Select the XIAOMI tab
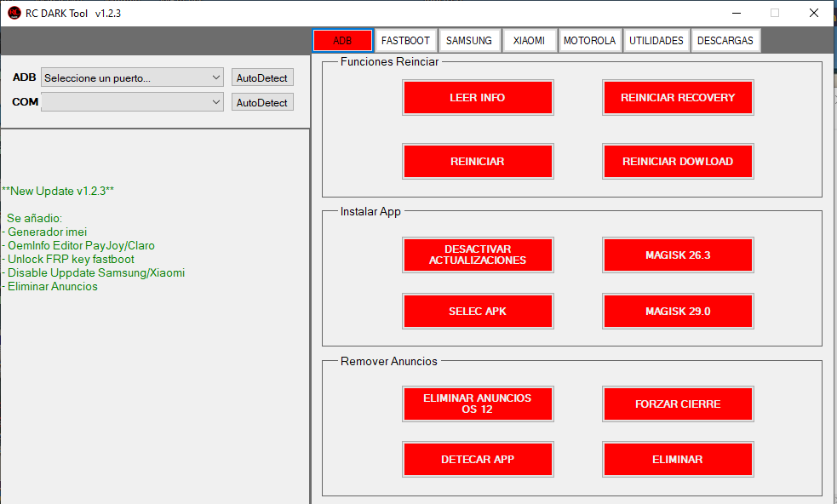Image resolution: width=837 pixels, height=504 pixels. (x=530, y=40)
